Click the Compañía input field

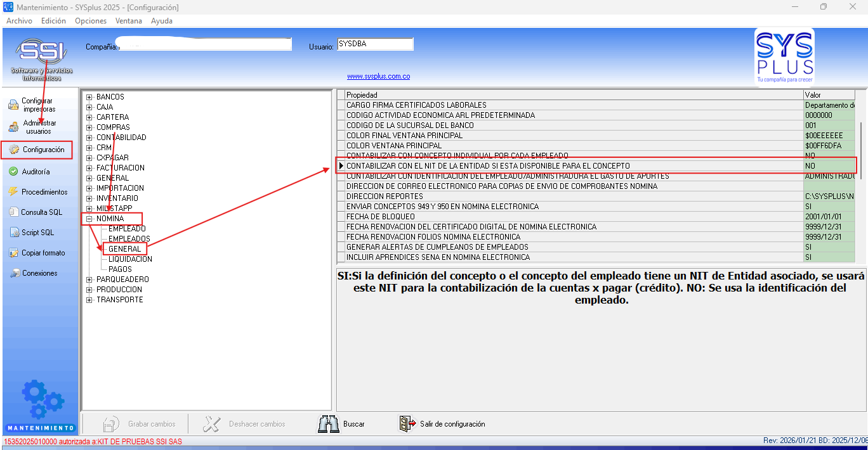[x=206, y=44]
